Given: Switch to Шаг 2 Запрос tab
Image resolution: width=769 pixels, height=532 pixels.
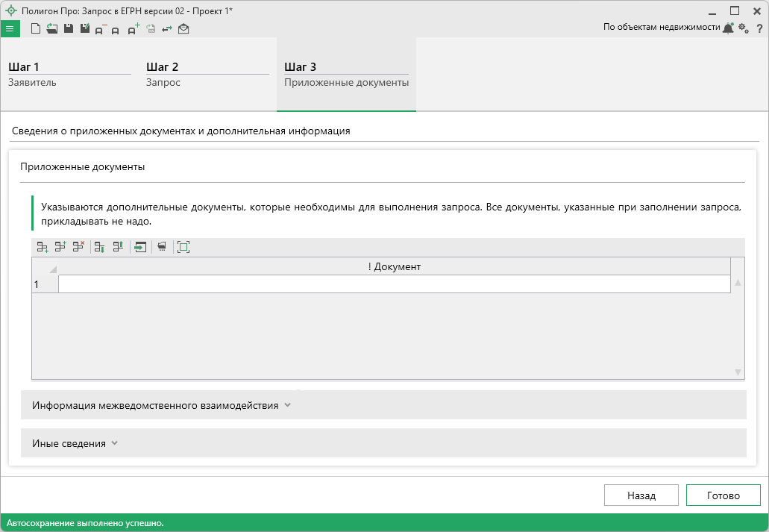Looking at the screenshot, I should 207,75.
